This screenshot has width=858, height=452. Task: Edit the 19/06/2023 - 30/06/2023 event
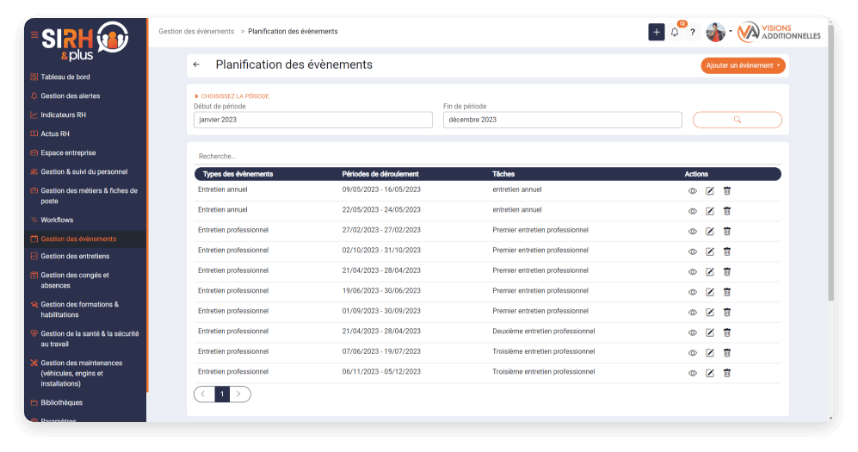tap(710, 292)
